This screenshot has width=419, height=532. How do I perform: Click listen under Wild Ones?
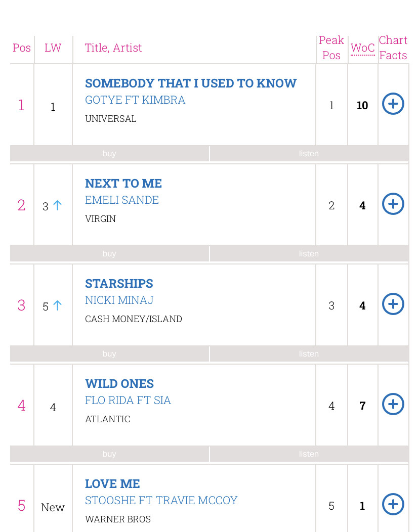[x=309, y=454]
